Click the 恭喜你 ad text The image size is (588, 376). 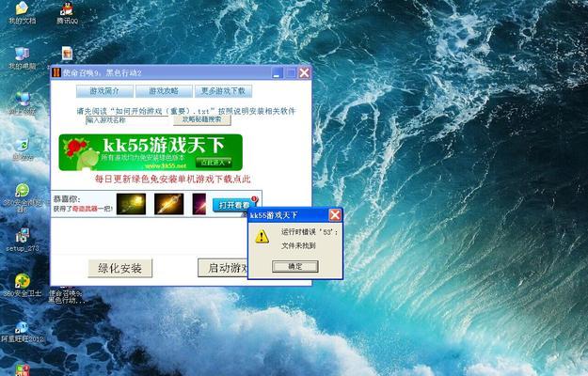[67, 199]
